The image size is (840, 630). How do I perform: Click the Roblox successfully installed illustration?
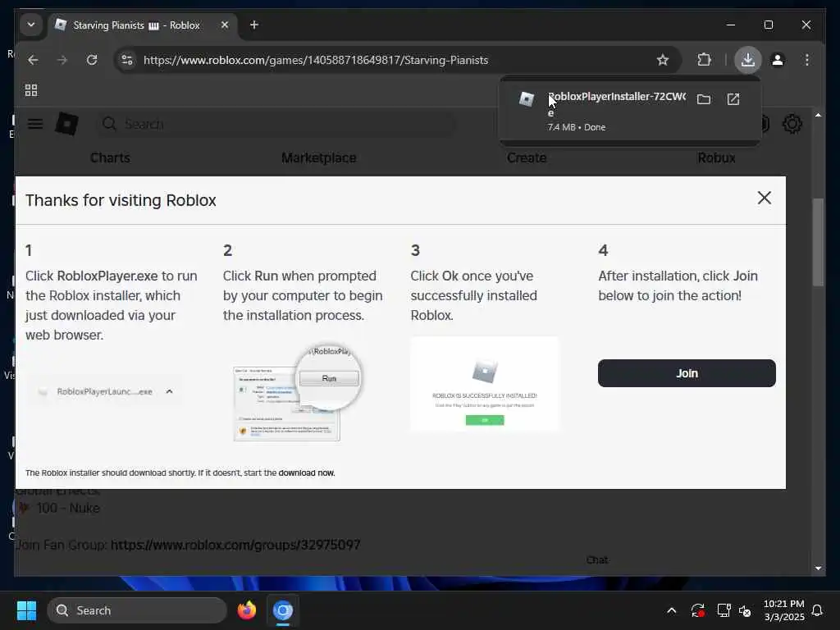[484, 384]
